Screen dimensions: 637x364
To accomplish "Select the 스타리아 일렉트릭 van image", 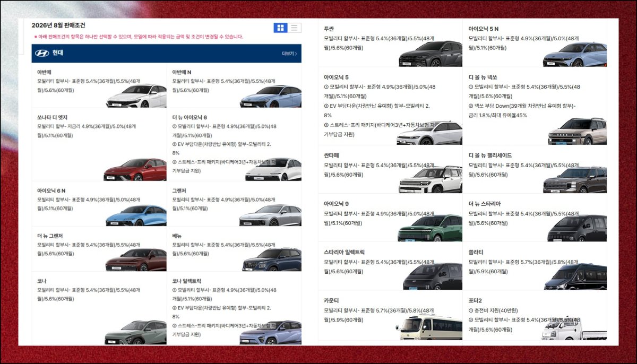I will tap(433, 276).
